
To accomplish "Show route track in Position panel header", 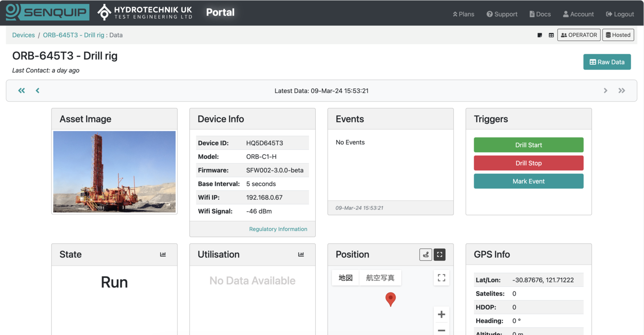I will [x=426, y=255].
